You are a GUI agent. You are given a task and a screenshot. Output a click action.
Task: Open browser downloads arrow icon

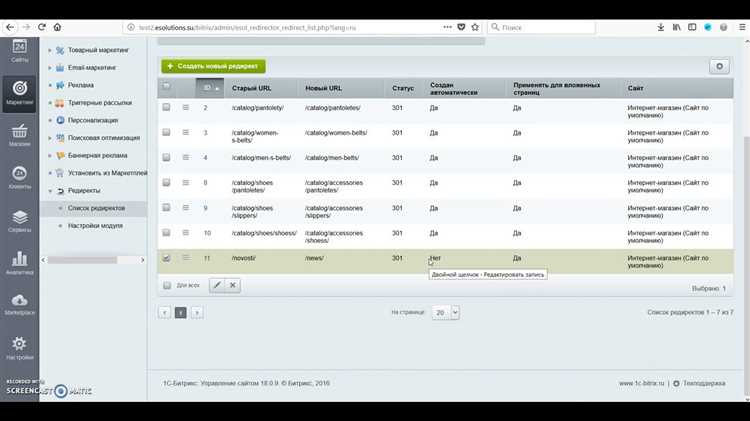(x=661, y=27)
